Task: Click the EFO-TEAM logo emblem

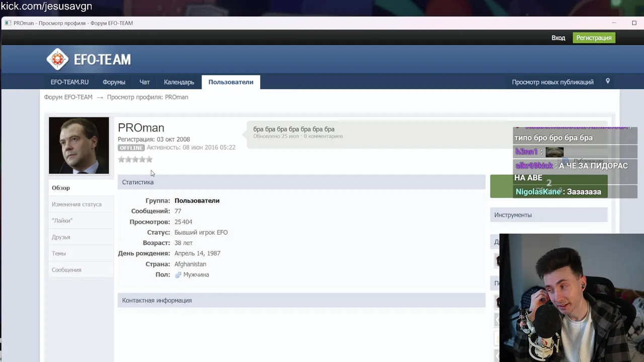Action: tap(57, 59)
